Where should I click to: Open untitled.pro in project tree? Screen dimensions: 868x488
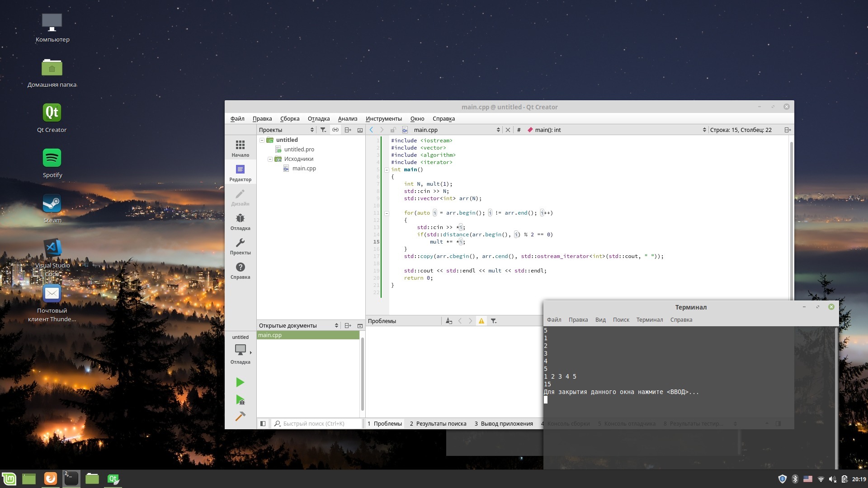[x=299, y=149]
